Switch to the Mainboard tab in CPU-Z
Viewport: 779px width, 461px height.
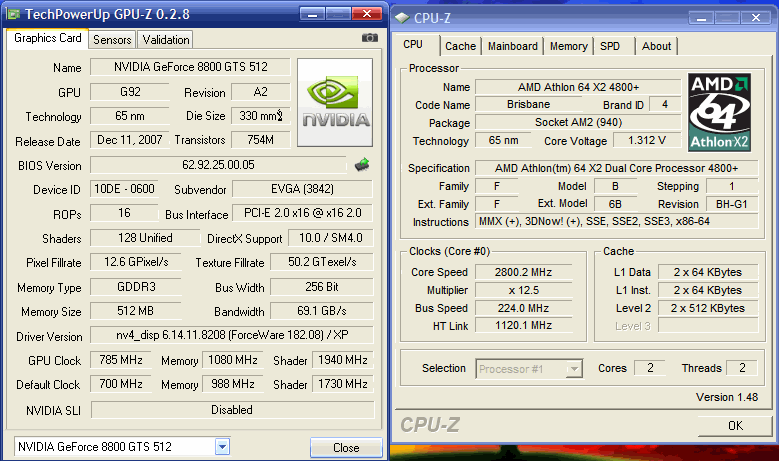click(x=513, y=46)
